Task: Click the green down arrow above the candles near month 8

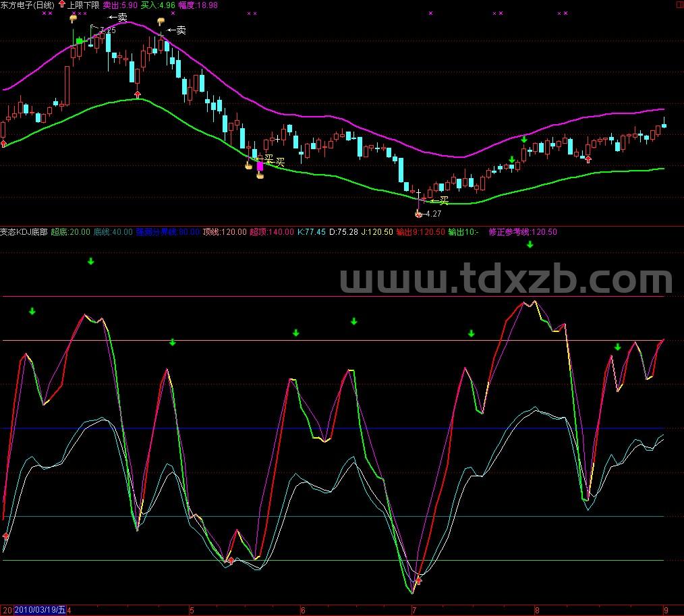Action: pyautogui.click(x=524, y=140)
